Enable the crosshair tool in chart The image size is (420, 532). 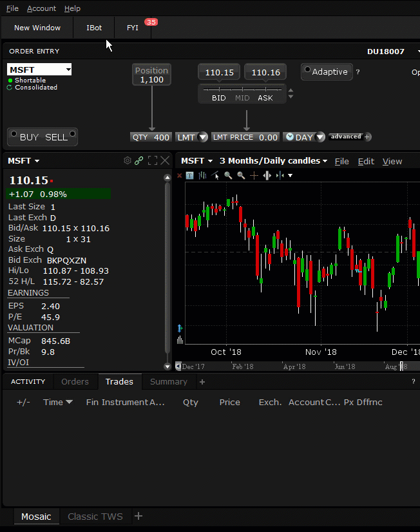point(254,175)
